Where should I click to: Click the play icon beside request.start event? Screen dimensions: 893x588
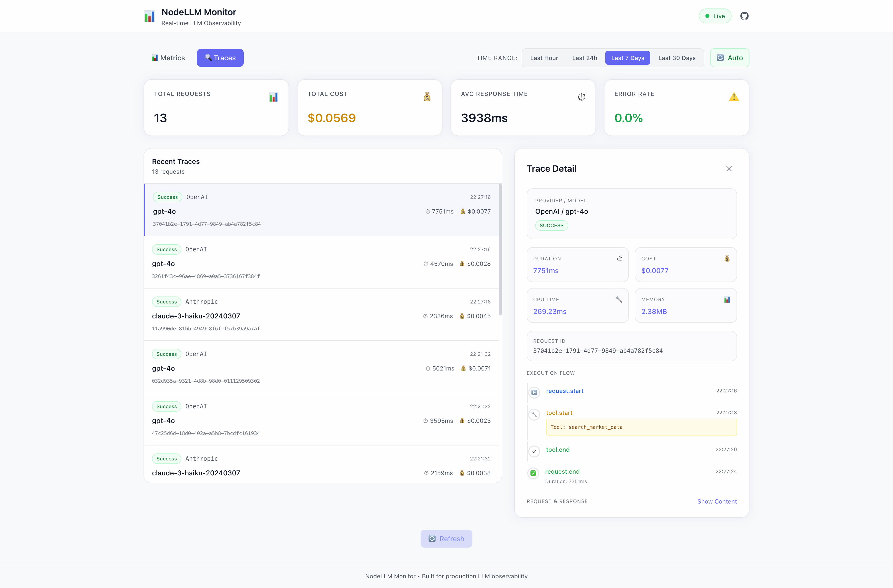534,392
